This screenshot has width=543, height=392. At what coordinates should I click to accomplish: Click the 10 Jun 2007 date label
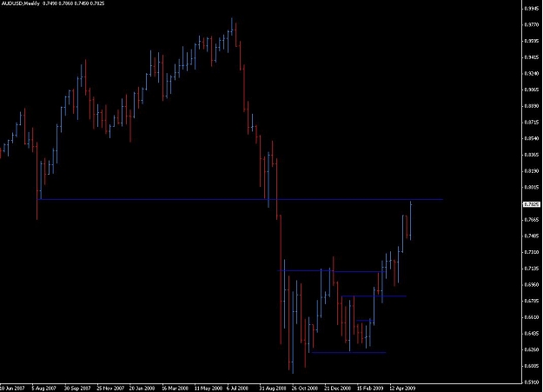12,389
